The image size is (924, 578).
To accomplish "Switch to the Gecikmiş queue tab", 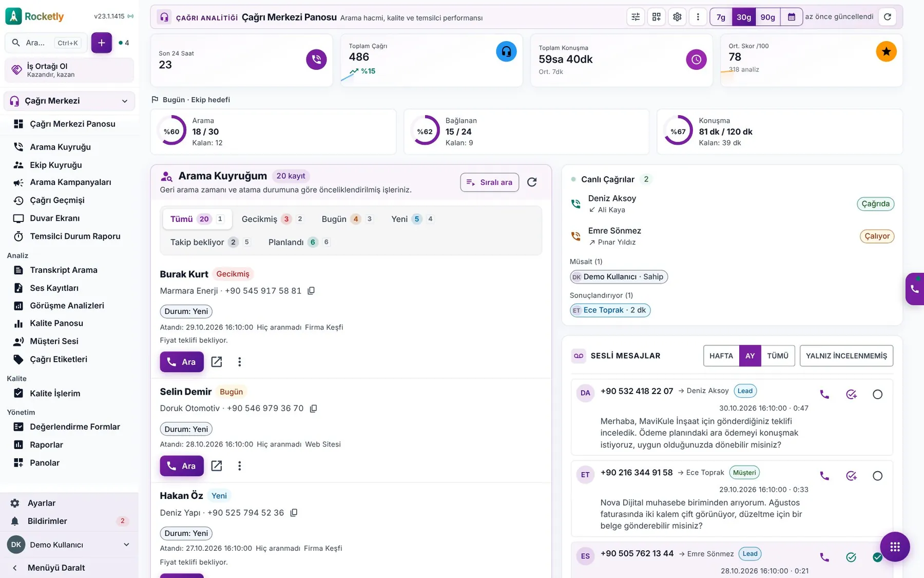I will coord(272,219).
